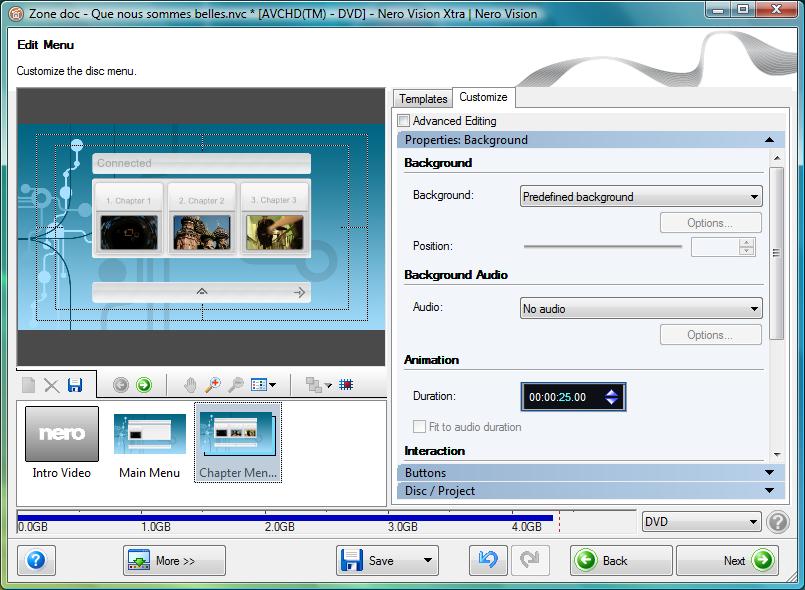Expand the Buttons section

[590, 472]
